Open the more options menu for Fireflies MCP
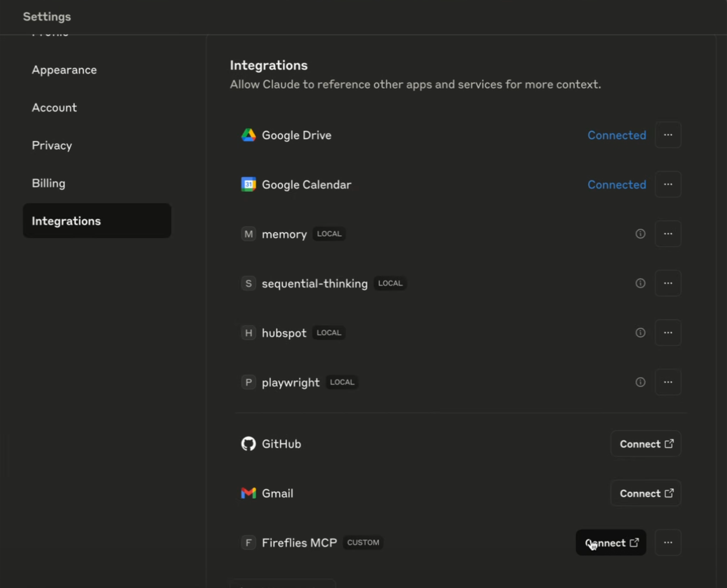The width and height of the screenshot is (727, 588). click(x=668, y=542)
